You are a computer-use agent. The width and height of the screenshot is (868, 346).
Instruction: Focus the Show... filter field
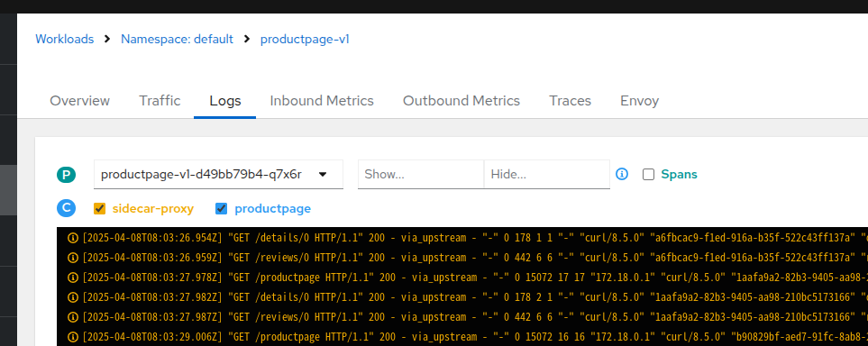(421, 175)
